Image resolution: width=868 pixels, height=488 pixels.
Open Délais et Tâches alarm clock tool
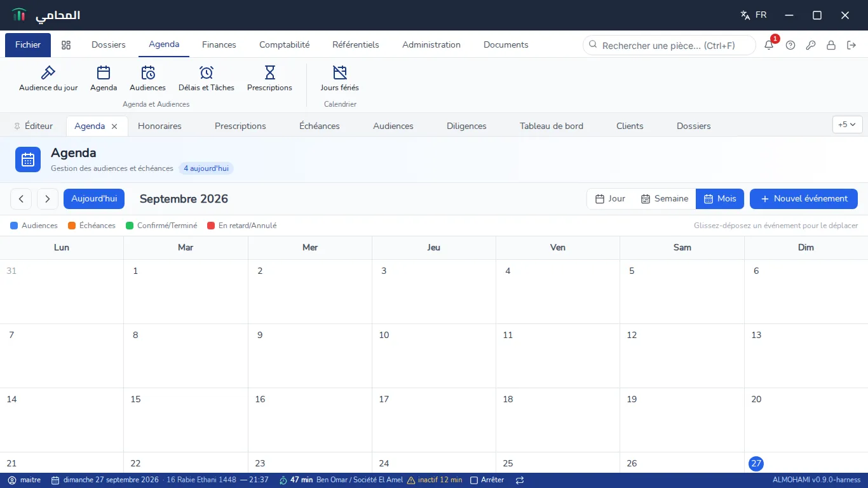[207, 78]
